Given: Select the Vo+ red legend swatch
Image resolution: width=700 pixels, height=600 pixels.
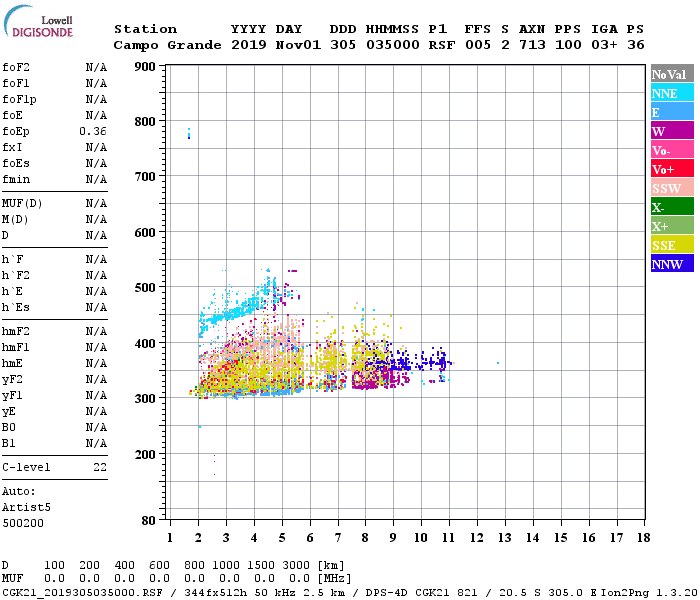Looking at the screenshot, I should coord(672,169).
